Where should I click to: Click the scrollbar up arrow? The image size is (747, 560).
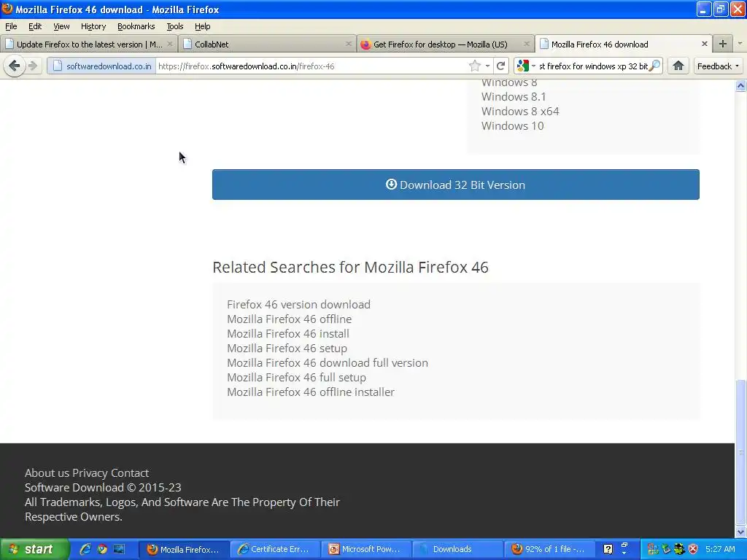(740, 86)
